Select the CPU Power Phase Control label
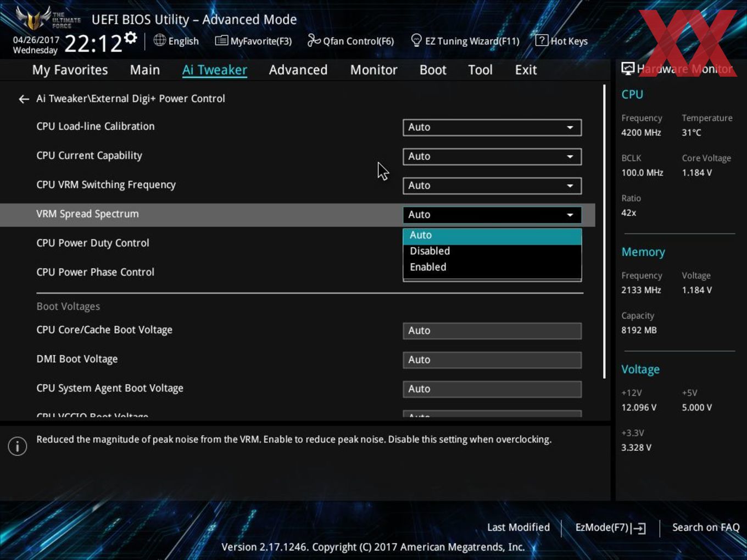The width and height of the screenshot is (747, 560). pos(95,272)
